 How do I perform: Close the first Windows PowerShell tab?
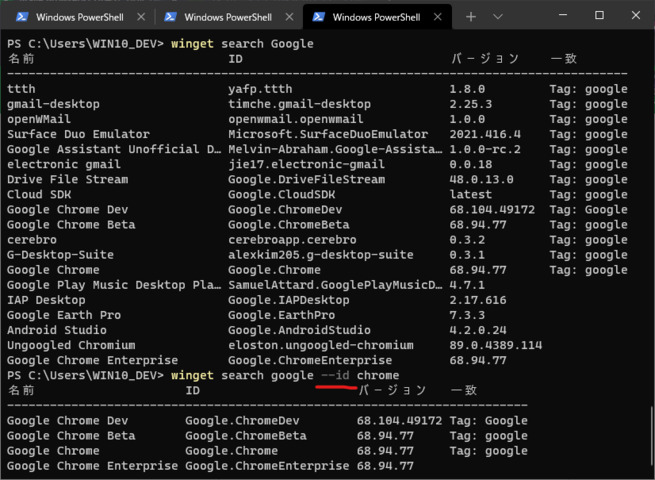pyautogui.click(x=139, y=17)
